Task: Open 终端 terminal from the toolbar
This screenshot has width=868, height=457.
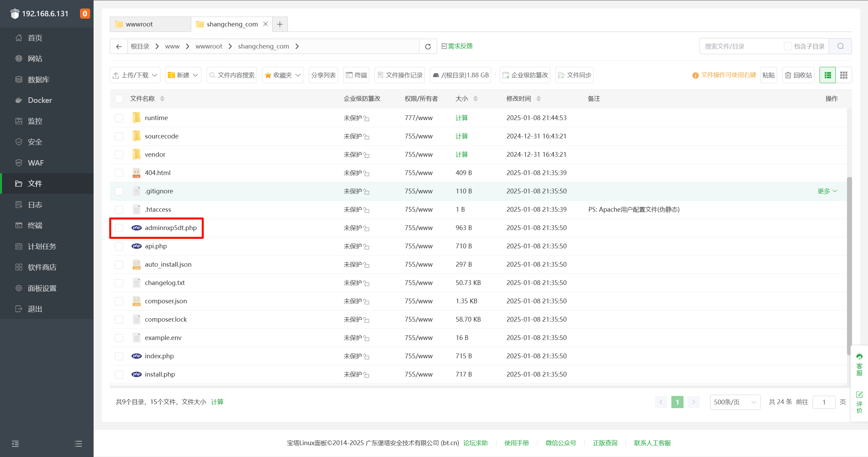Action: [356, 75]
